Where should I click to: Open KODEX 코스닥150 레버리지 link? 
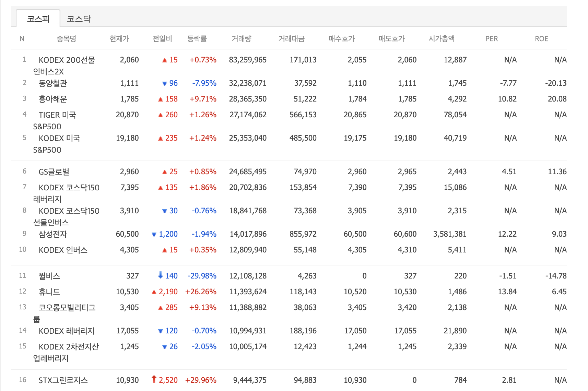67,193
